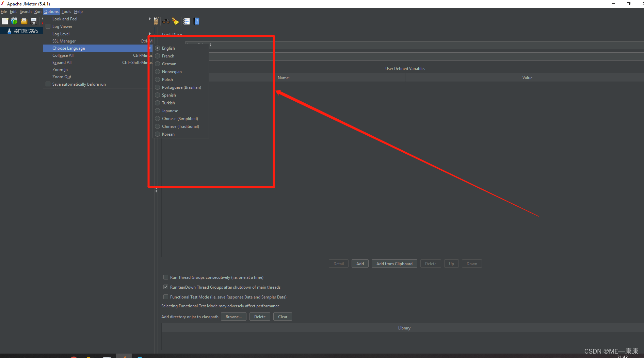Click the binoculars Search icon
This screenshot has height=358, width=644.
click(x=166, y=21)
